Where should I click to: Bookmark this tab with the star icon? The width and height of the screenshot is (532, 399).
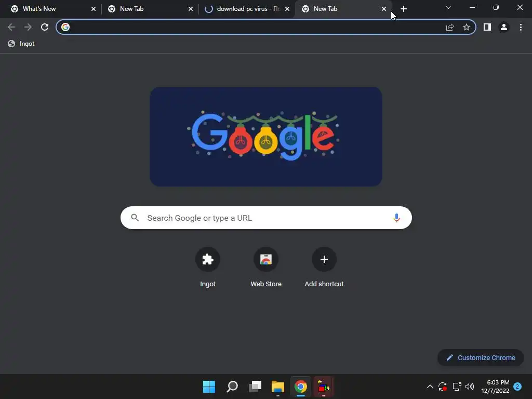coord(467,27)
